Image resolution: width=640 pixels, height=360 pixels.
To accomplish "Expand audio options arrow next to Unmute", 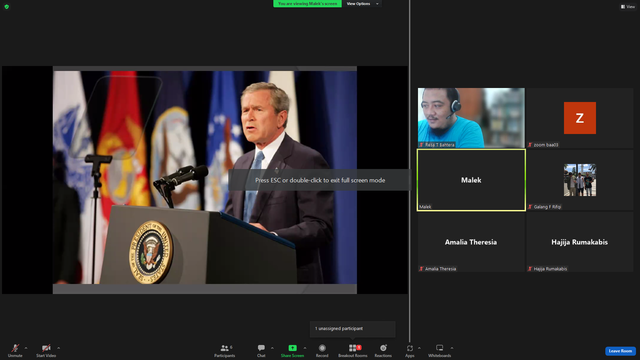I will pyautogui.click(x=26, y=348).
